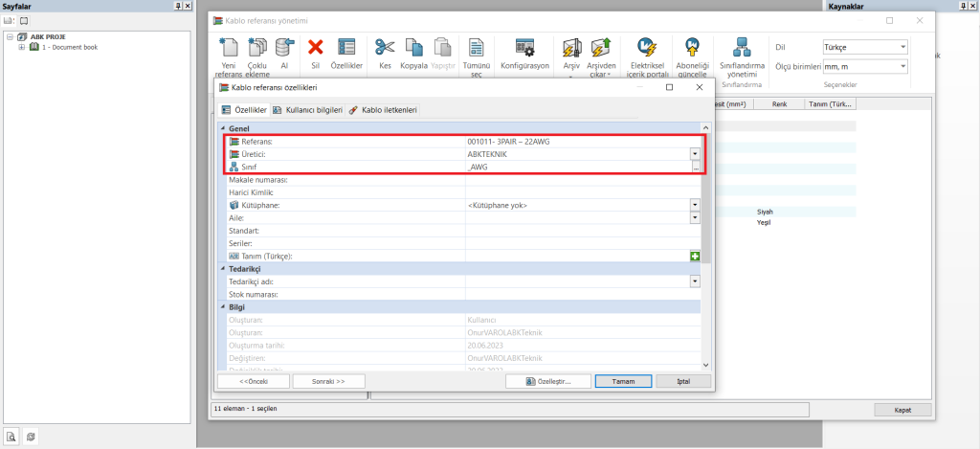The image size is (980, 449).
Task: Open Konfigürasyon from the toolbar
Action: pyautogui.click(x=523, y=48)
